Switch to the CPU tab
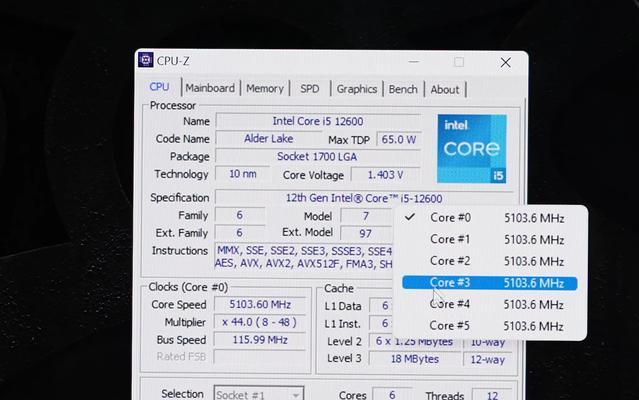The height and width of the screenshot is (400, 639). [x=159, y=87]
